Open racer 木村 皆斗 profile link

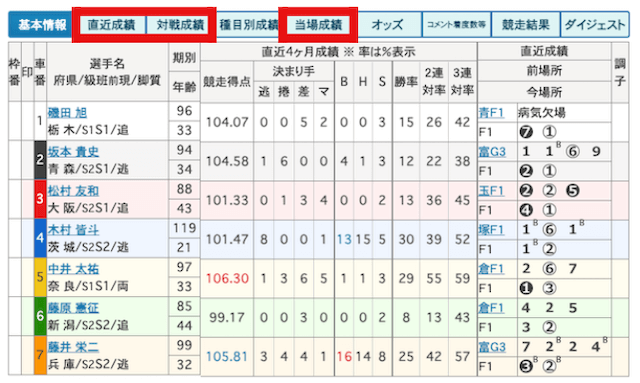click(x=73, y=230)
